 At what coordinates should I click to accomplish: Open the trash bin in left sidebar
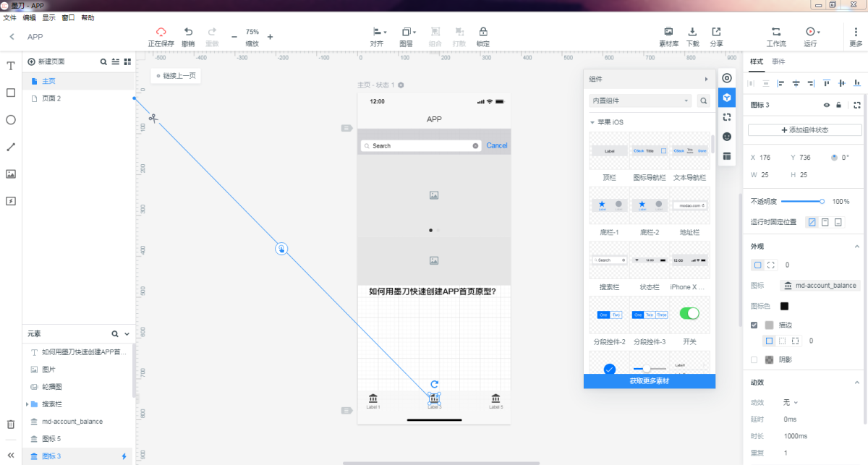(11, 425)
